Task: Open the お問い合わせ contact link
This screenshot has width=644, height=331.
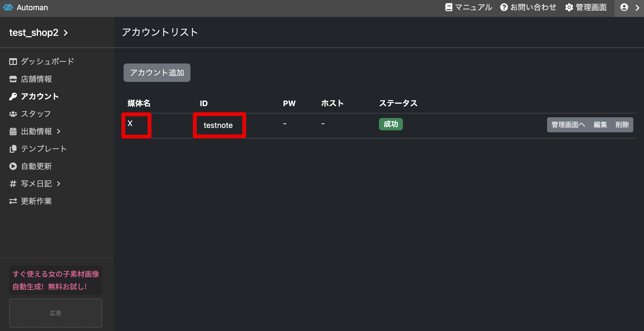Action: 533,7
